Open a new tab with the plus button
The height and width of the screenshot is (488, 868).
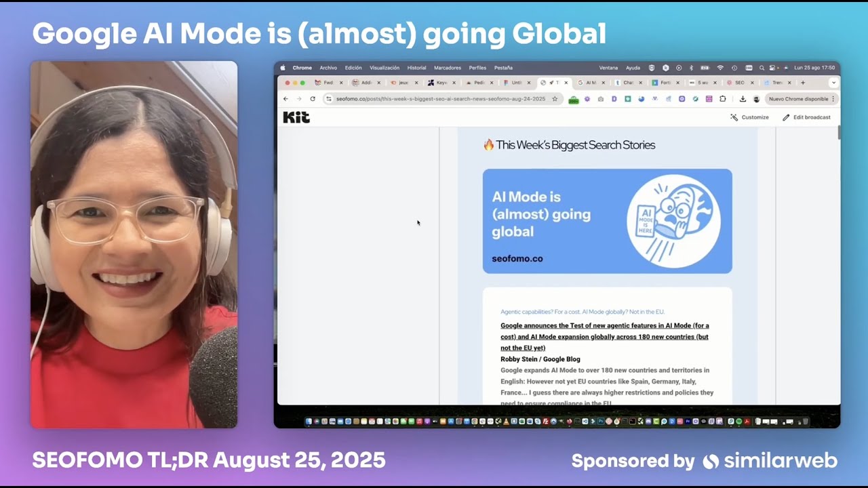point(803,83)
